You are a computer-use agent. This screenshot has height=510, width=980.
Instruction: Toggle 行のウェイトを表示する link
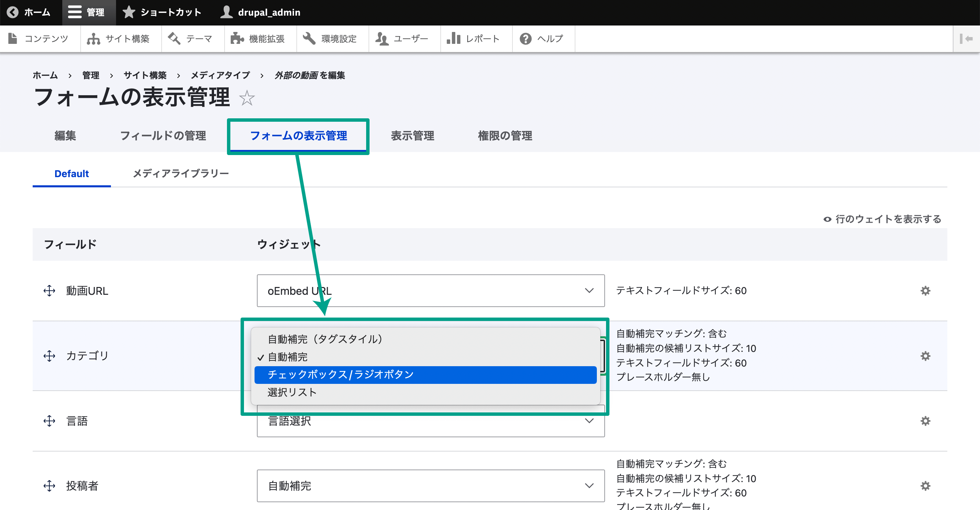[882, 219]
